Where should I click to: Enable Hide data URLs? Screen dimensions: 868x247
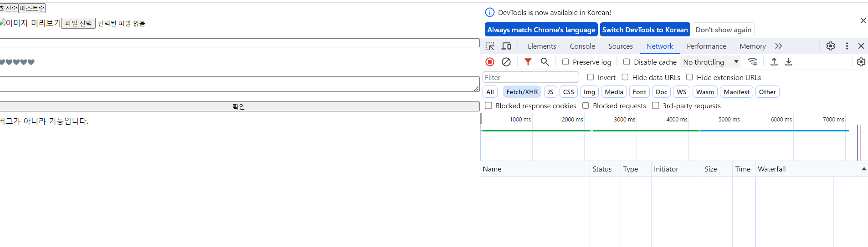(625, 77)
